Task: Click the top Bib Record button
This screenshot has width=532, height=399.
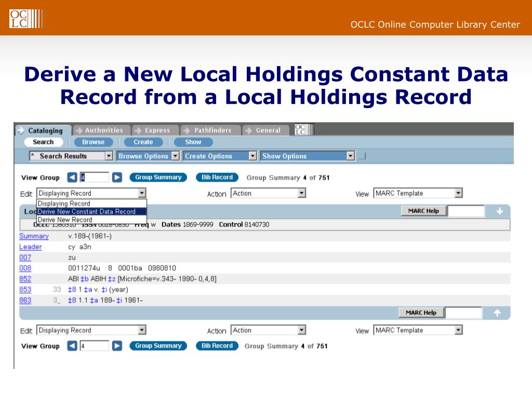Action: pos(217,177)
